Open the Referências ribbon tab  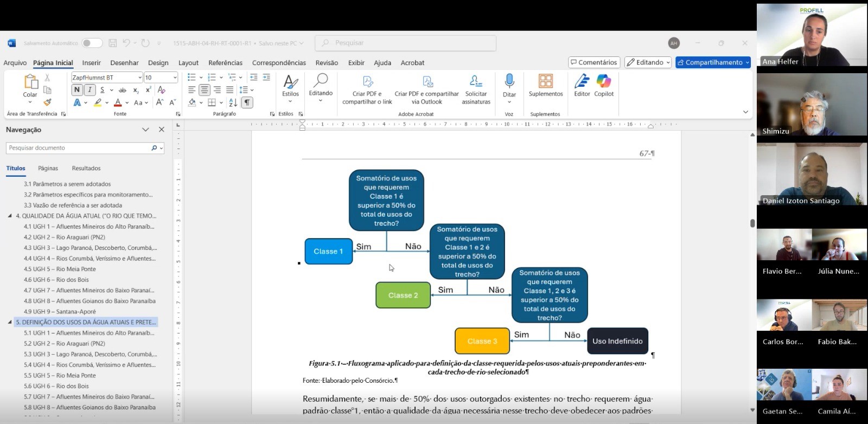tap(225, 63)
